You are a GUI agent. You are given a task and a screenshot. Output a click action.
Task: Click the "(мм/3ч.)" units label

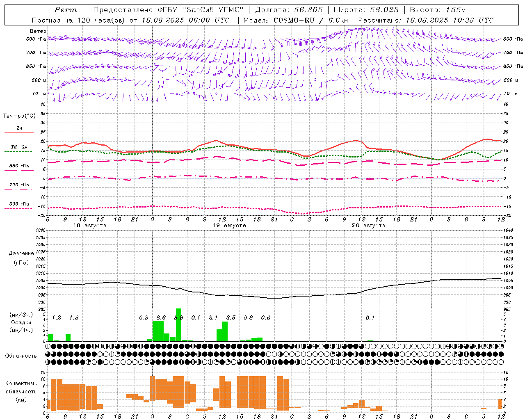(21, 315)
